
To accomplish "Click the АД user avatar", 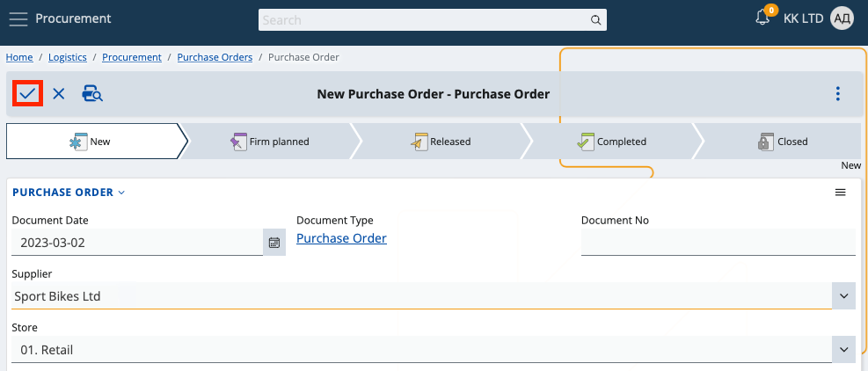I will click(x=842, y=18).
